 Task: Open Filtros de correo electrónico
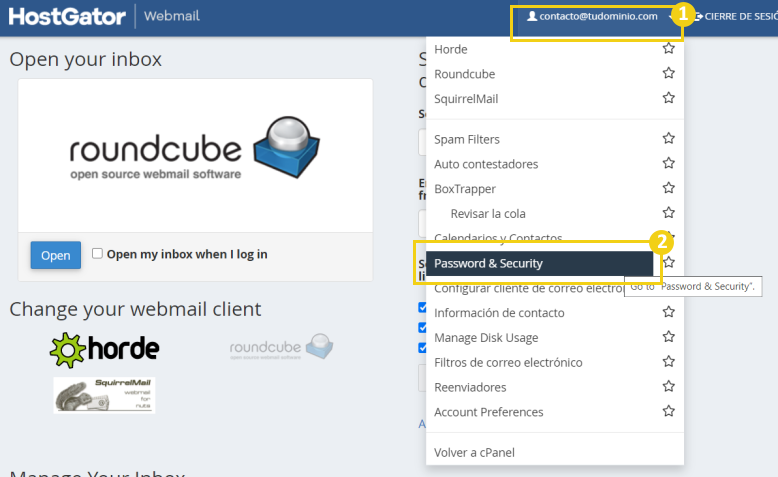click(x=508, y=363)
